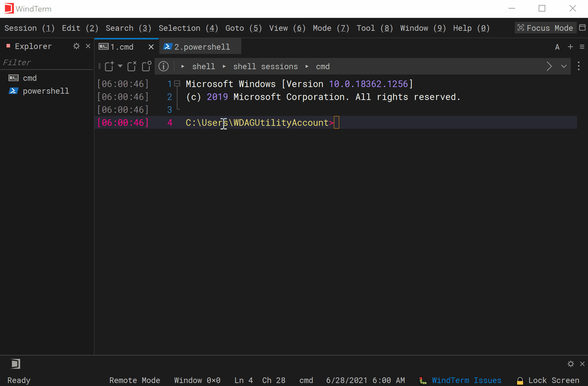Click the WindTerm logo icon in title bar
This screenshot has height=386, width=588.
(x=9, y=8)
